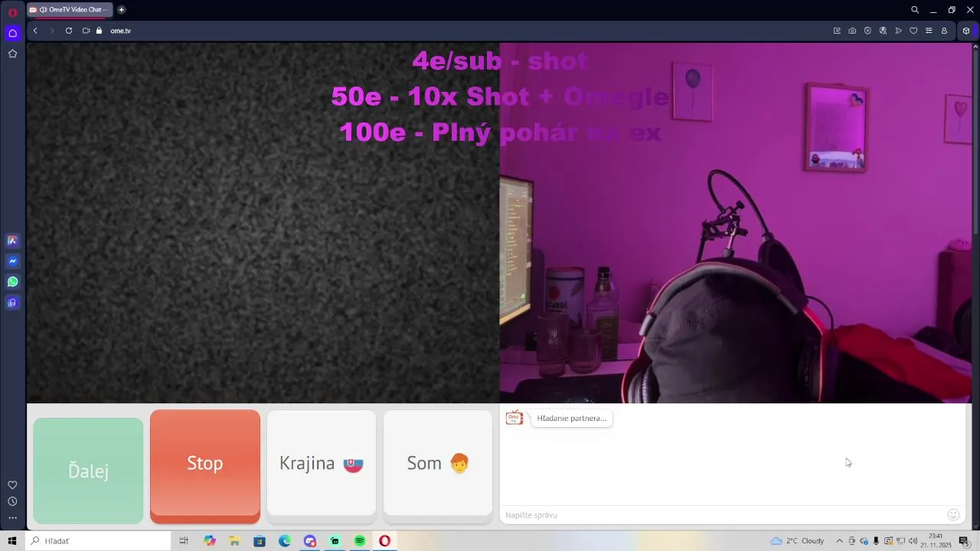Click the partner static video panel
980x551 pixels.
pyautogui.click(x=263, y=223)
